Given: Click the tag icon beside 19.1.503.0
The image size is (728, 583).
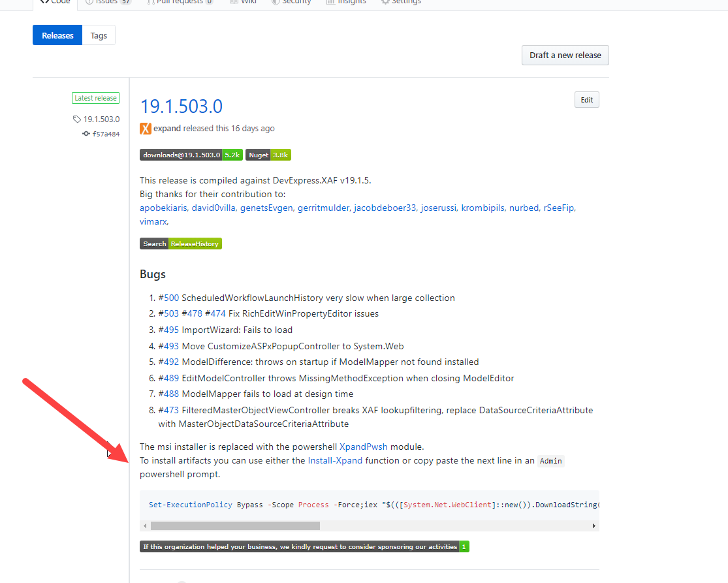Looking at the screenshot, I should [76, 119].
